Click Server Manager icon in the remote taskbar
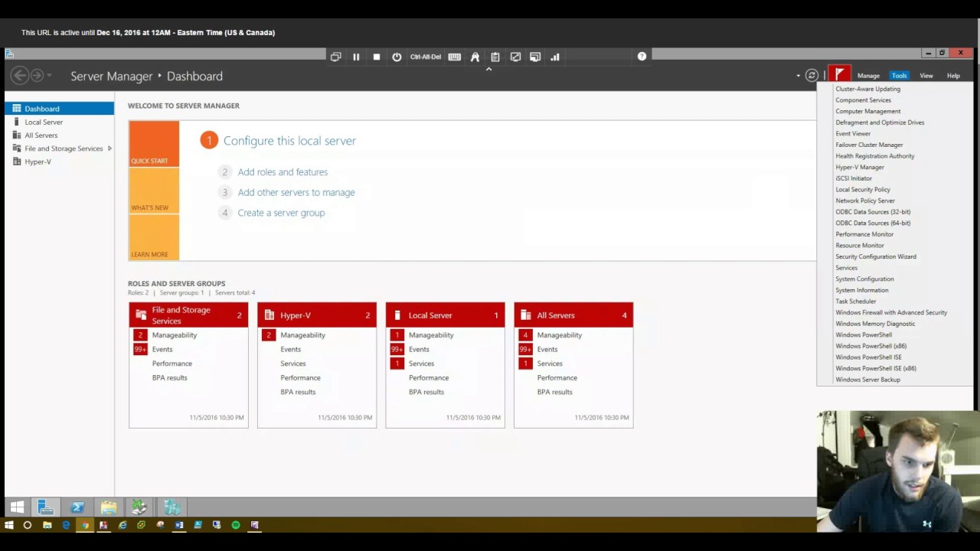Image resolution: width=980 pixels, height=551 pixels. tap(46, 507)
